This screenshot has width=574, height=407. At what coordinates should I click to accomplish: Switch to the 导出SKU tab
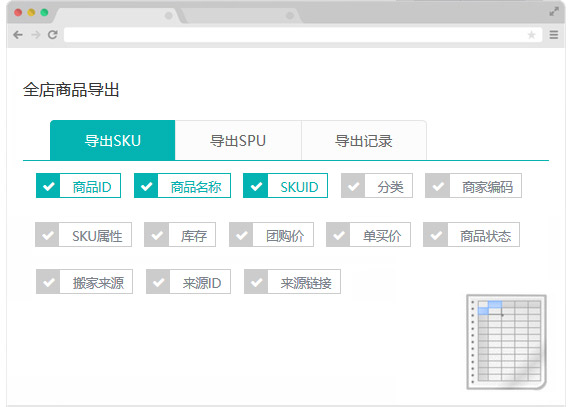(112, 140)
